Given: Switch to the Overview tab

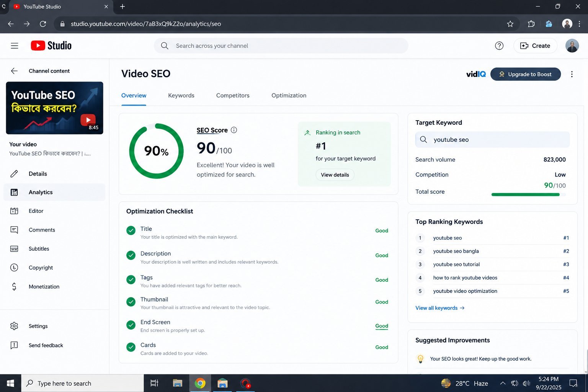Looking at the screenshot, I should click(x=134, y=96).
